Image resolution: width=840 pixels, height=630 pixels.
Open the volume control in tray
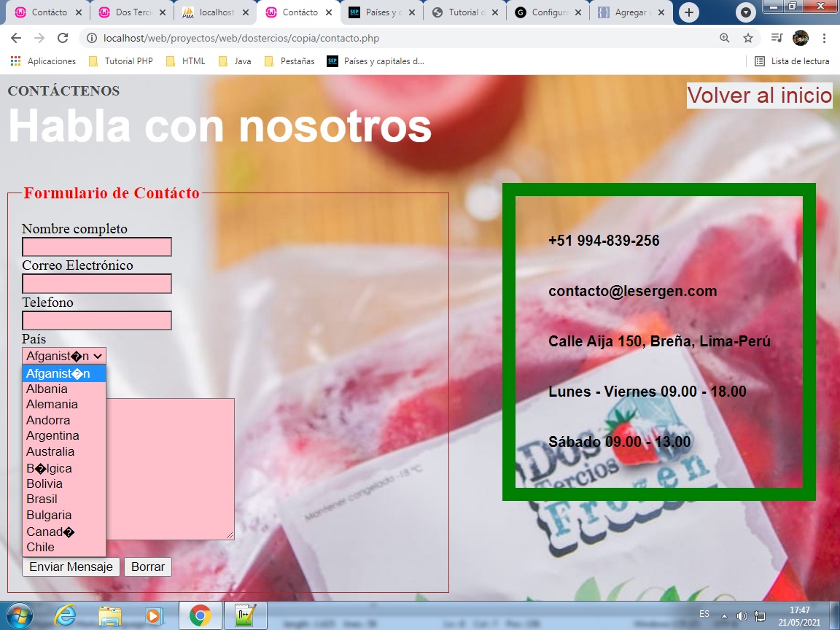click(742, 616)
